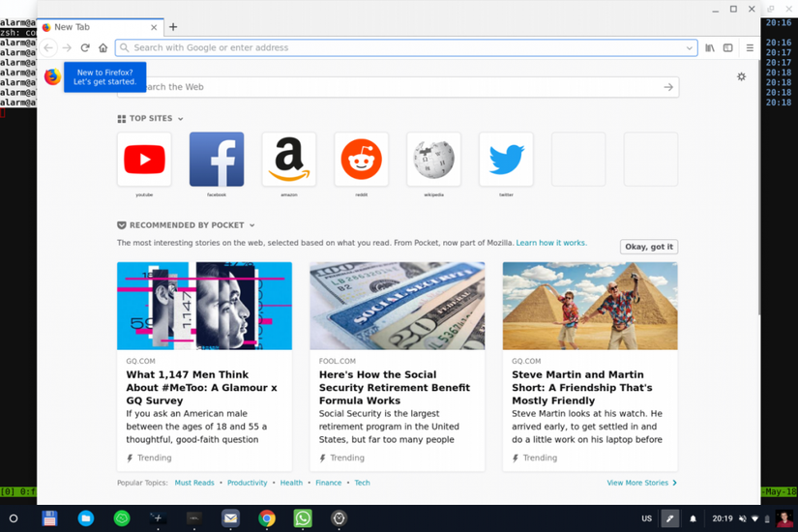The image size is (798, 532).
Task: Open the YouTube top site tile
Action: click(144, 160)
